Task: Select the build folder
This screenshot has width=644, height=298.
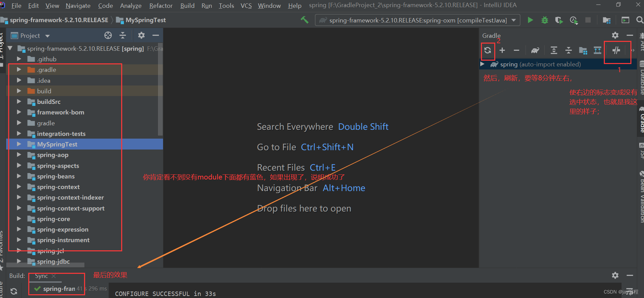Action: coord(44,91)
